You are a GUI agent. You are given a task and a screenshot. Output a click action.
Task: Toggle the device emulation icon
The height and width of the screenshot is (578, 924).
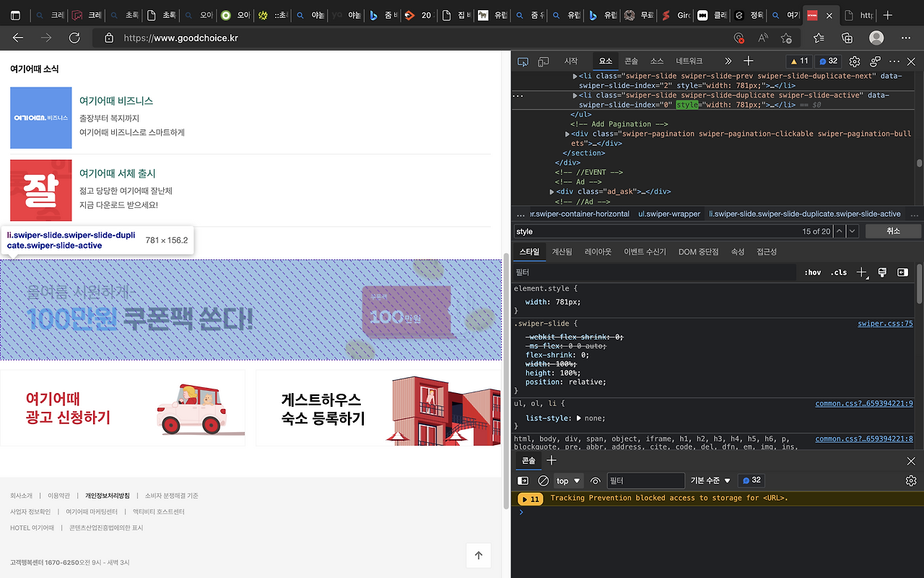(x=543, y=61)
